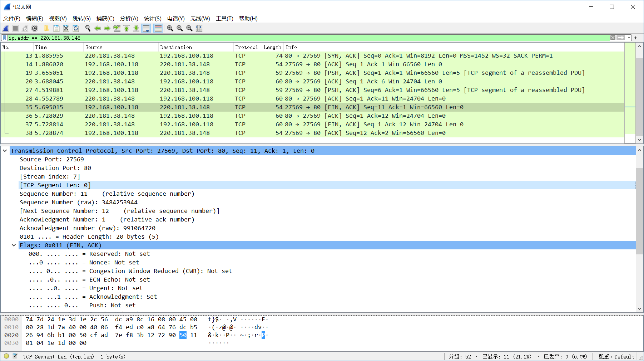Open a capture file with the folder icon
This screenshot has height=361, width=644.
coord(46,28)
